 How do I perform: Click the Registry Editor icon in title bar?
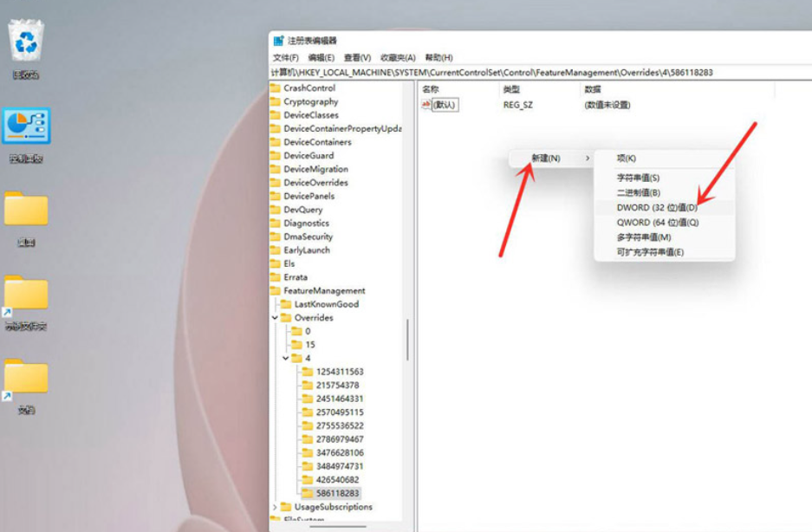278,41
